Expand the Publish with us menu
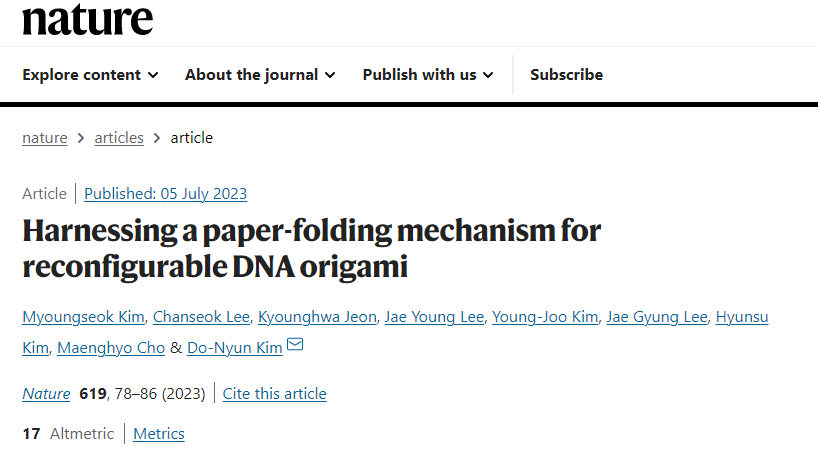Screen dimensions: 818x461 click(x=428, y=74)
